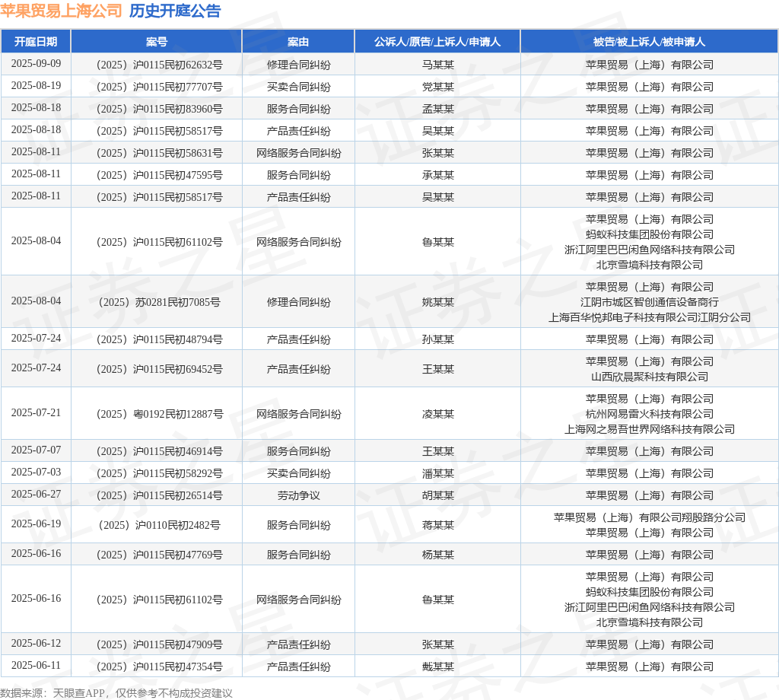Select date cell 2025-06-27
Viewport: 779px width, 700px height.
click(36, 494)
